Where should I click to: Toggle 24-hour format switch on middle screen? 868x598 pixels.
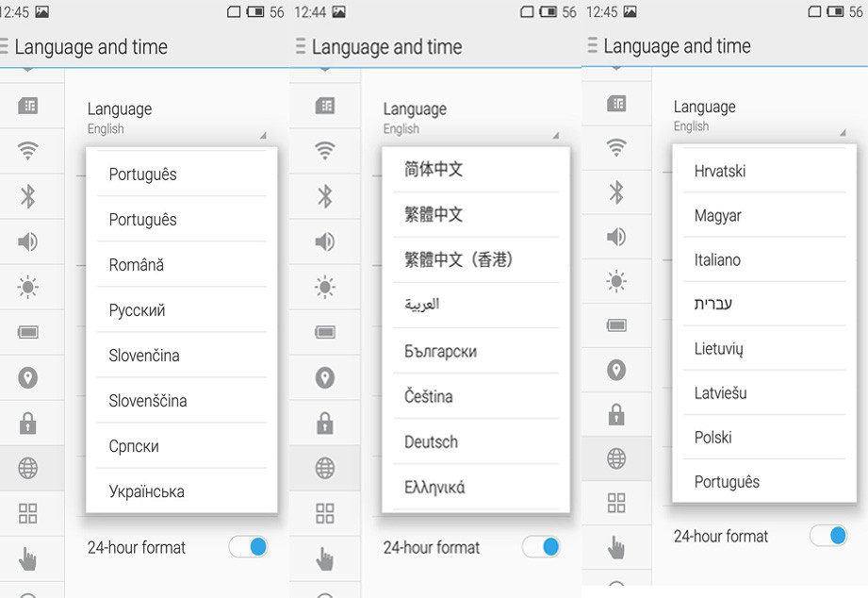pos(541,547)
